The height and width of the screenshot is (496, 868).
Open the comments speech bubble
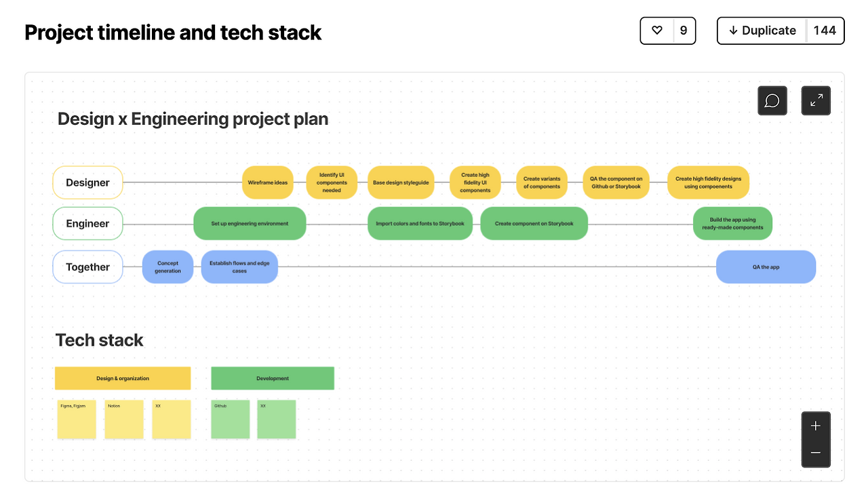pos(772,101)
